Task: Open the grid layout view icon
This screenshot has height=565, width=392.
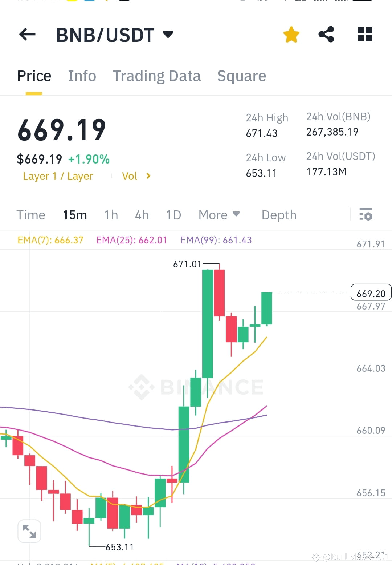Action: (364, 34)
